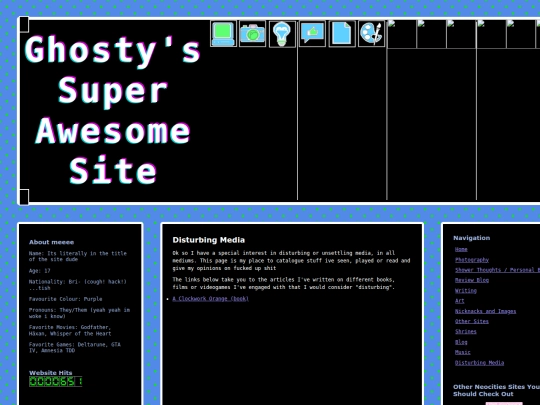Click the Navigation sidebar heading
540x405 pixels.
[x=471, y=238]
